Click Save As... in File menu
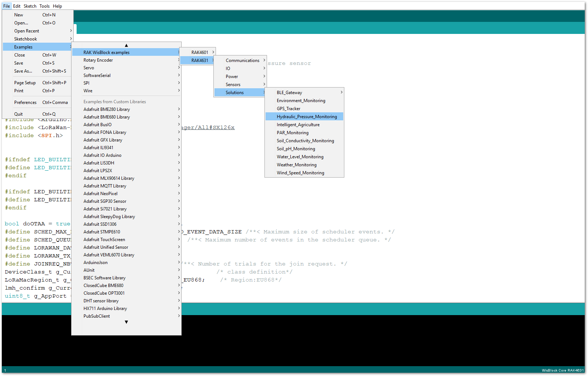The width and height of the screenshot is (588, 376). tap(38, 71)
